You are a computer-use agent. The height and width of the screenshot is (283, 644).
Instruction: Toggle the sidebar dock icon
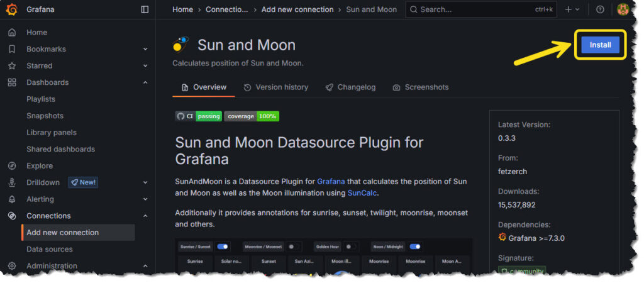pos(145,9)
